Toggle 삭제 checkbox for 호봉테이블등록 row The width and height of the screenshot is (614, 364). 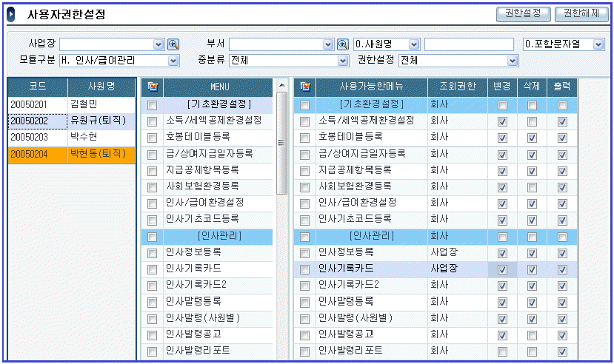point(531,138)
